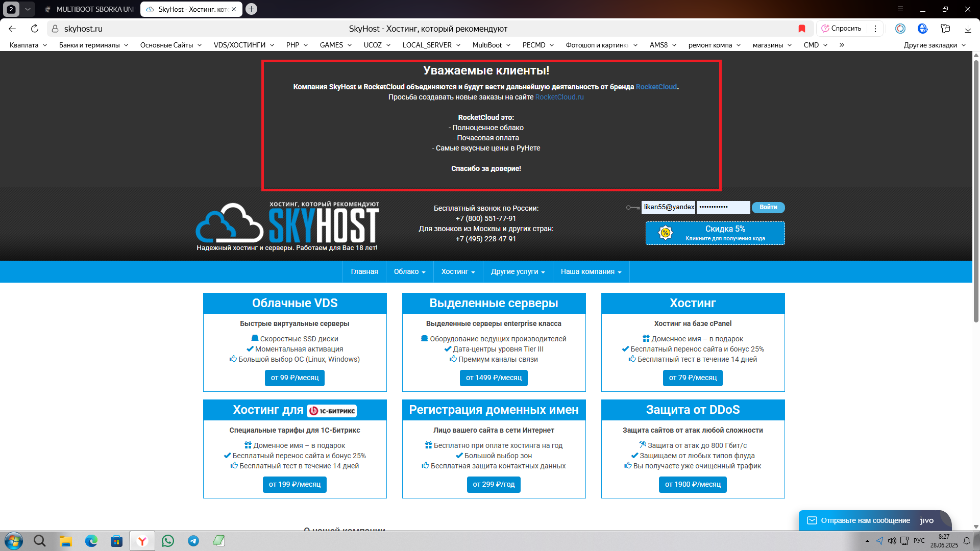980x551 pixels.
Task: Open Telegram from the taskbar
Action: click(x=193, y=541)
